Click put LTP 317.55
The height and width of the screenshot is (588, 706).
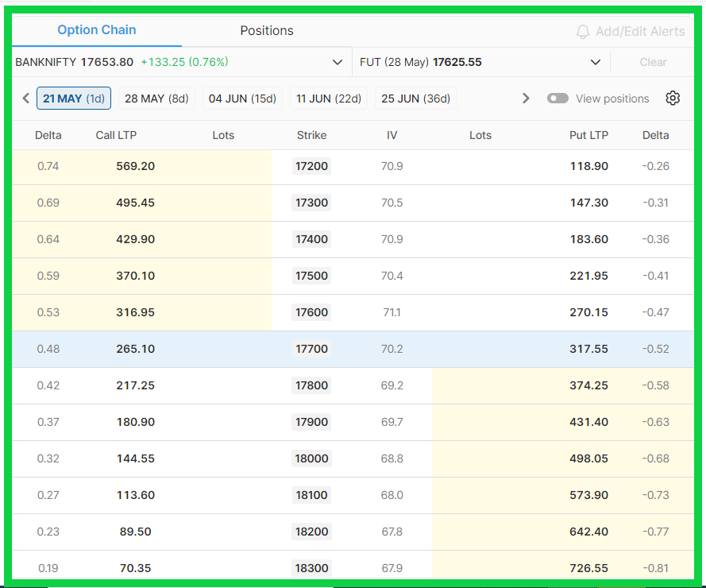(x=589, y=349)
